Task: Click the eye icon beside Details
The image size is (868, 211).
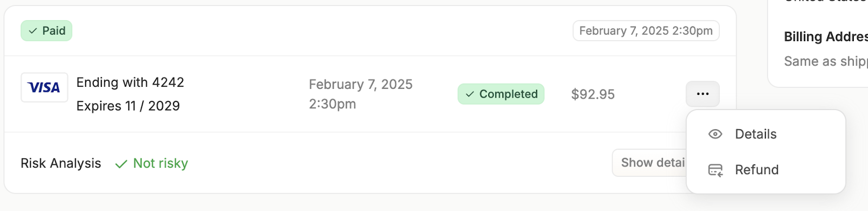Action: [715, 134]
